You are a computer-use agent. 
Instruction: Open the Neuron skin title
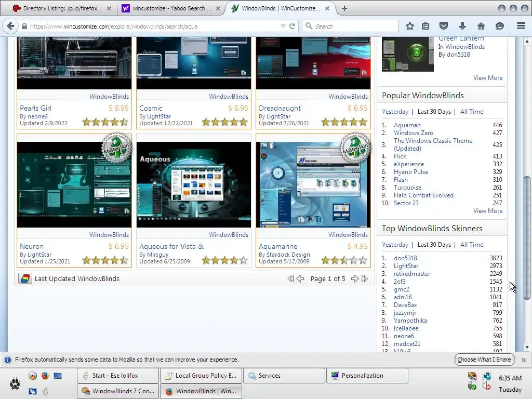pyautogui.click(x=32, y=246)
